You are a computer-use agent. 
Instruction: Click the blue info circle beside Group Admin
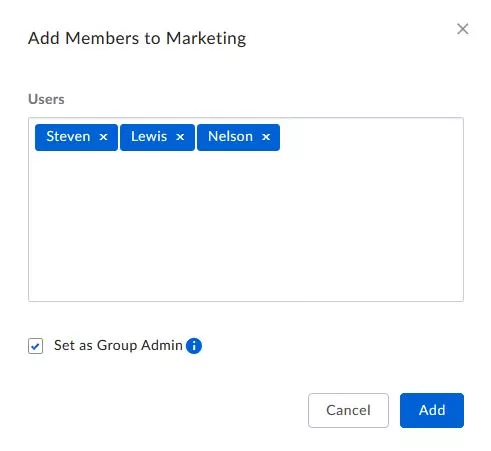[x=194, y=346]
